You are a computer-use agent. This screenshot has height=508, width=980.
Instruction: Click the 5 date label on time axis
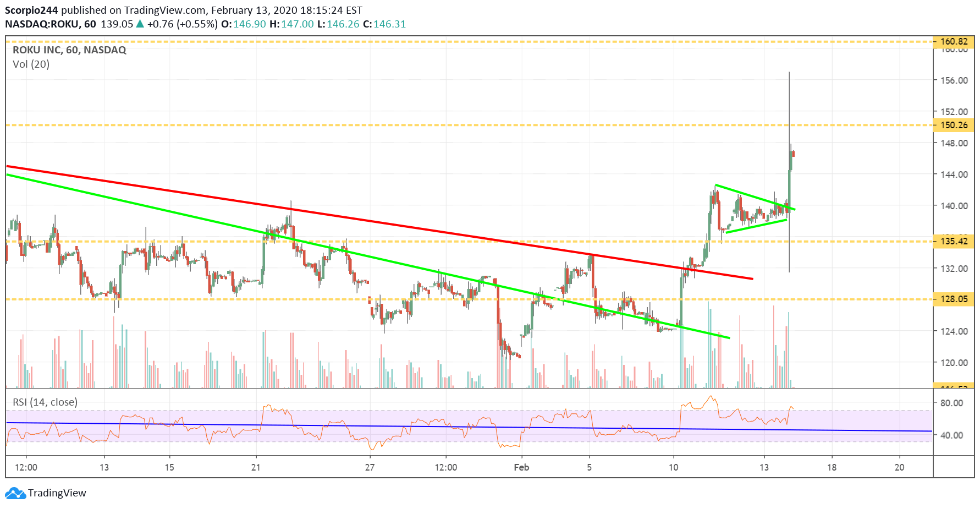coord(590,467)
